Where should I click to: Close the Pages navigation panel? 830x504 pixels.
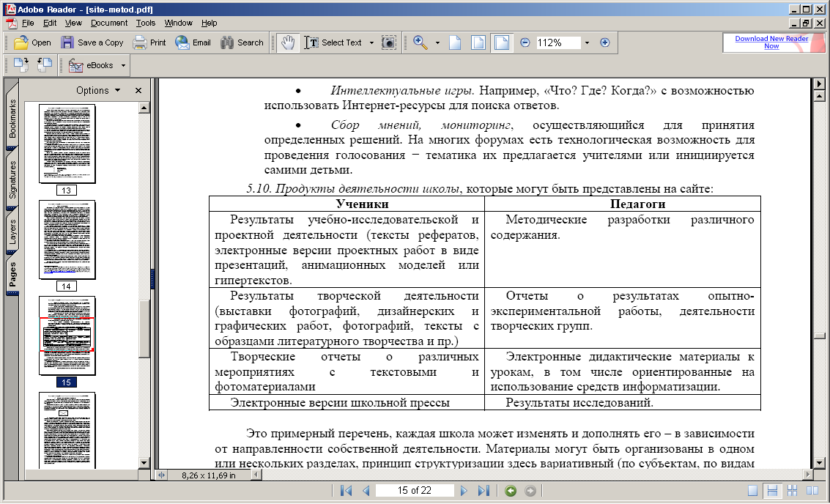[138, 91]
